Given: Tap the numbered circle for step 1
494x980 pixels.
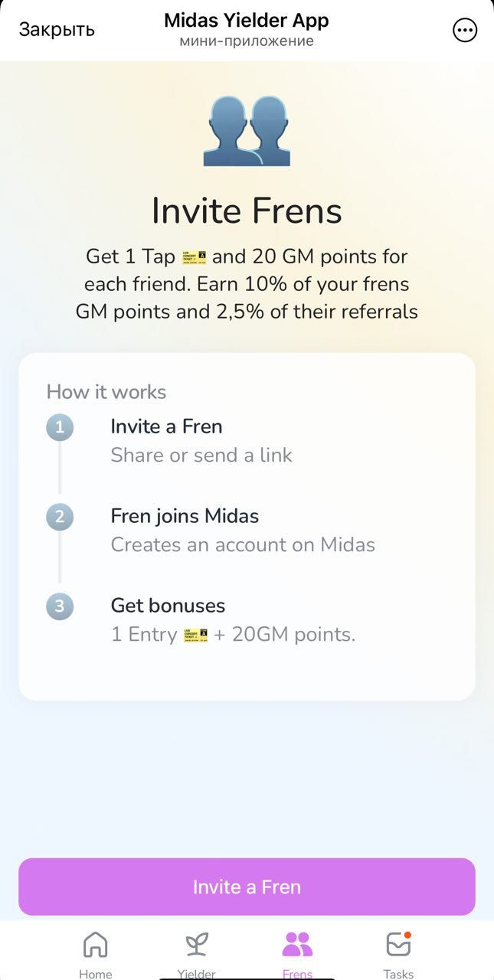Looking at the screenshot, I should pos(60,427).
